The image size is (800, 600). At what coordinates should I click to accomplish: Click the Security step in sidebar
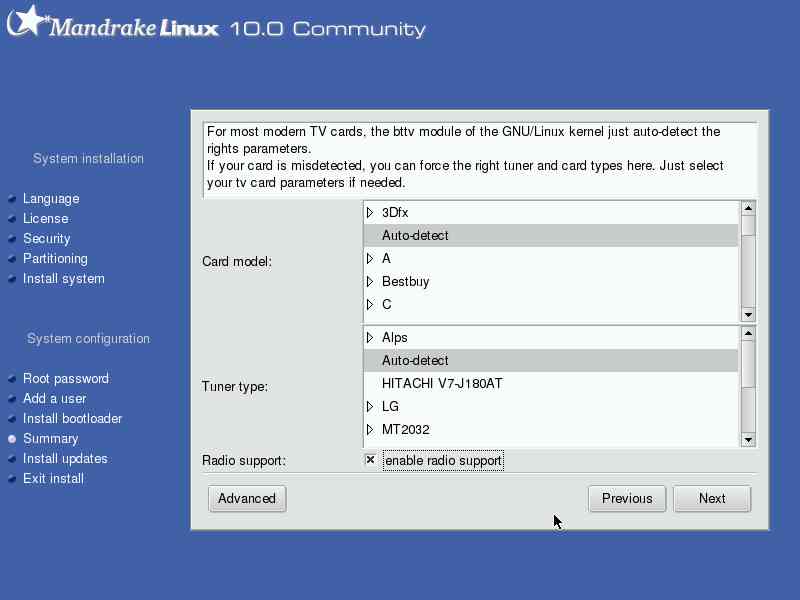[46, 238]
